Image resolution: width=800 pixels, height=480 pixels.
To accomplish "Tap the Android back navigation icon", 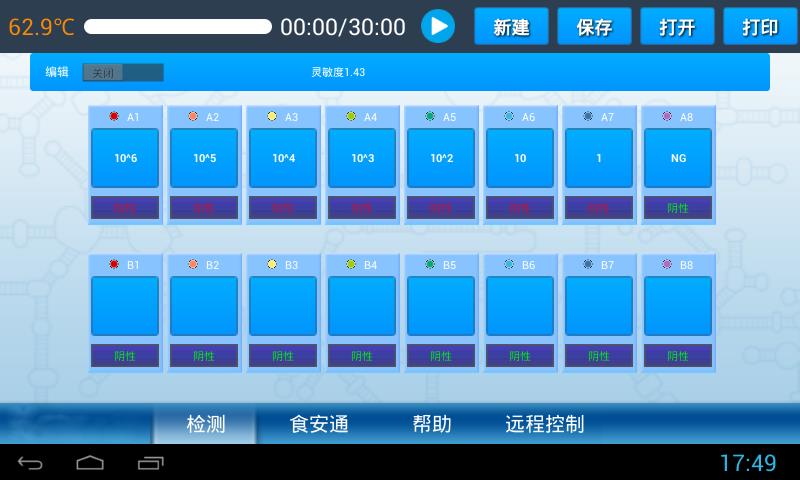I will (30, 462).
